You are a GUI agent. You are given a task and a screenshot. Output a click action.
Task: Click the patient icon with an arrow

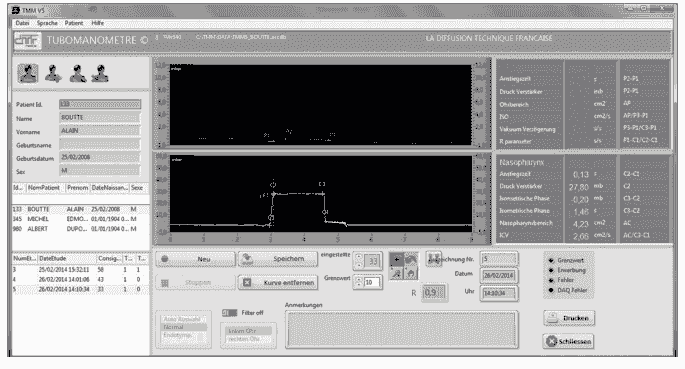[53, 73]
